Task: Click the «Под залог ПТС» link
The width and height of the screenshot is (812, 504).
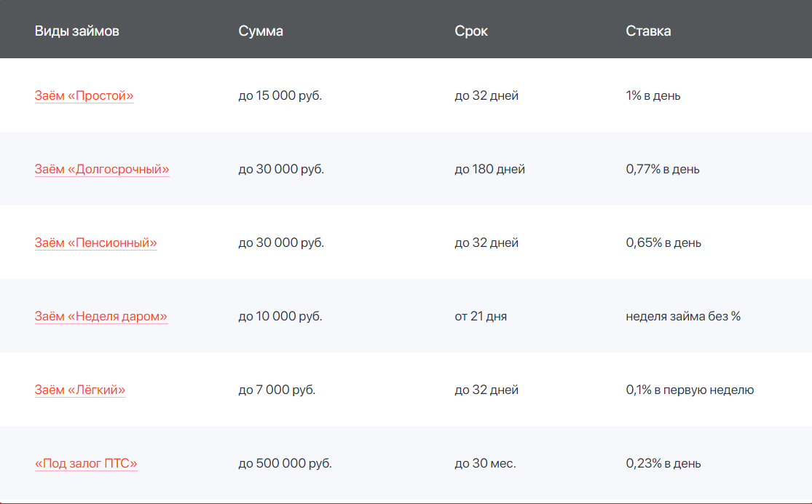Action: [86, 463]
